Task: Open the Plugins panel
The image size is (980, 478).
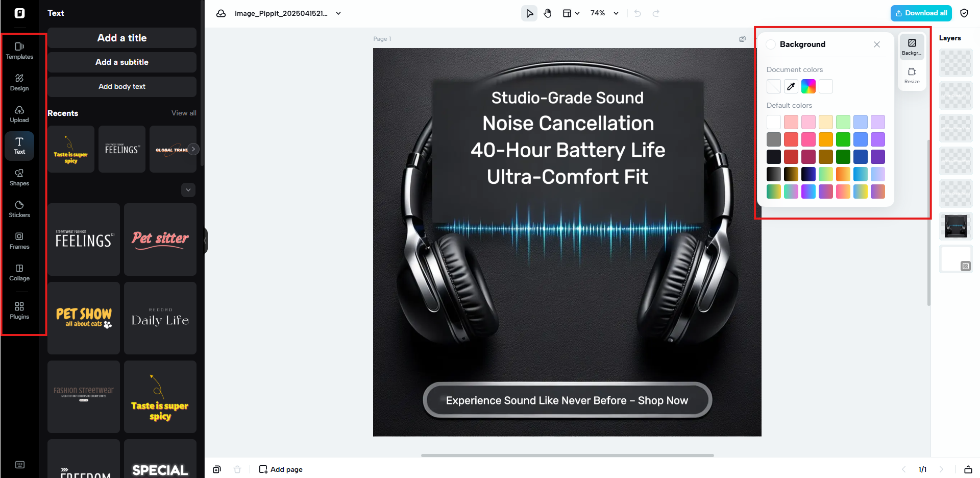Action: pyautogui.click(x=19, y=310)
